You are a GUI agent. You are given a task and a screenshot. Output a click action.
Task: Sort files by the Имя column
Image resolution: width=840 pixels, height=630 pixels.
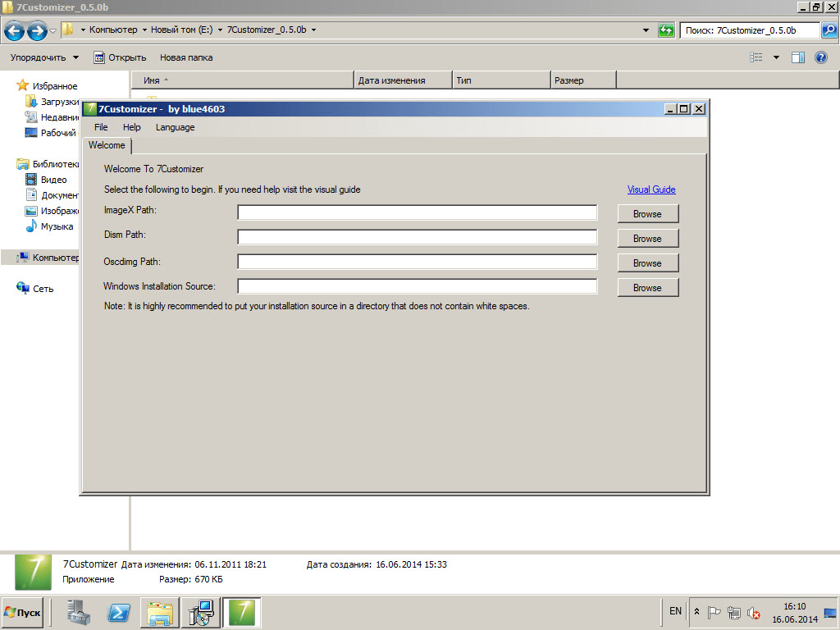[243, 80]
